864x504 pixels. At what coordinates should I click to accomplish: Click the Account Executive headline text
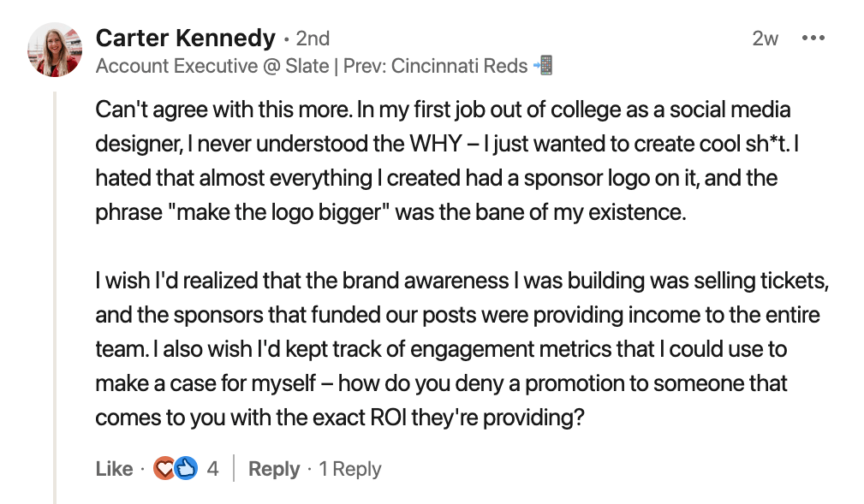(x=176, y=66)
